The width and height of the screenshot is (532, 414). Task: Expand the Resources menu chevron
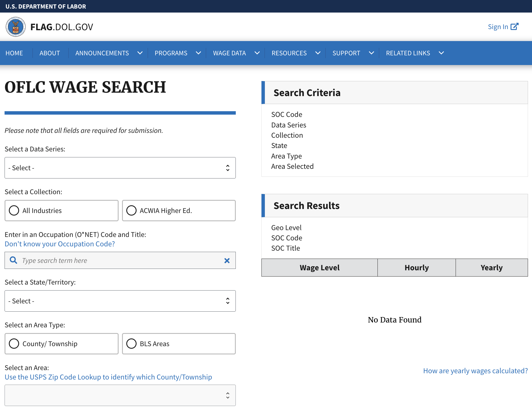[x=318, y=53]
